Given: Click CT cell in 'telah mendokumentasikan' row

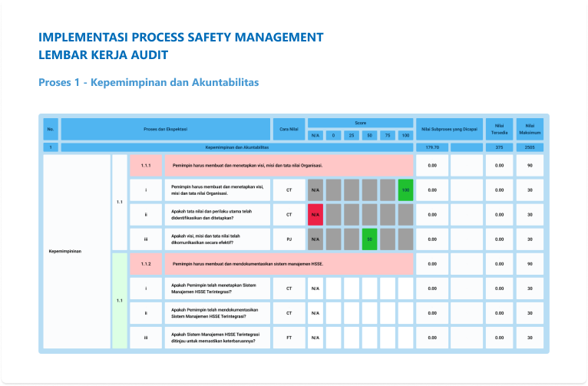Looking at the screenshot, I should (x=289, y=313).
